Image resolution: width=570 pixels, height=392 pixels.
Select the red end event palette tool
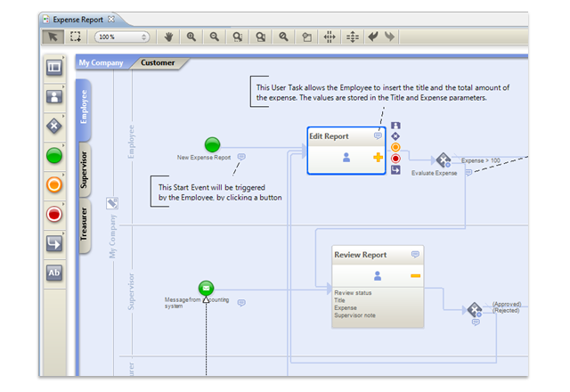54,214
